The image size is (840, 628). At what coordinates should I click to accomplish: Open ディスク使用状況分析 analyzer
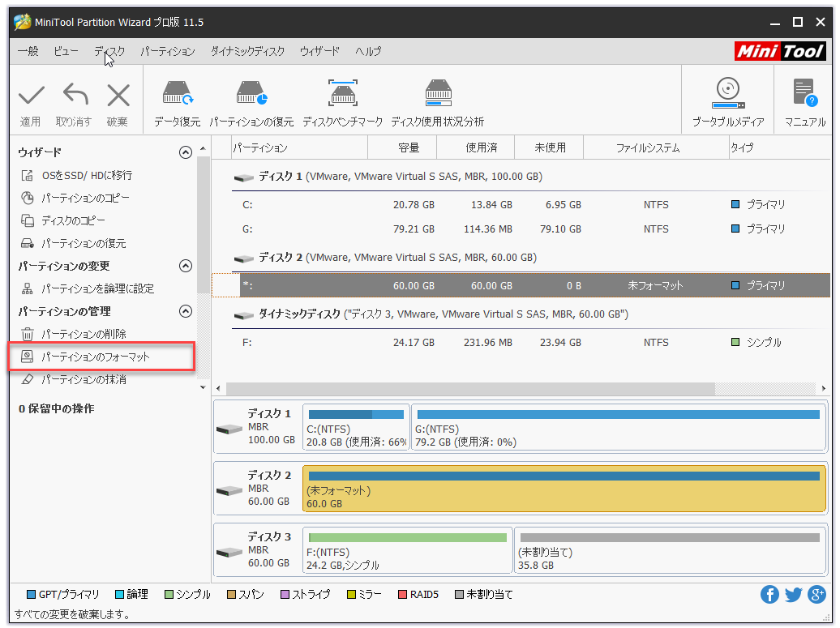point(437,94)
